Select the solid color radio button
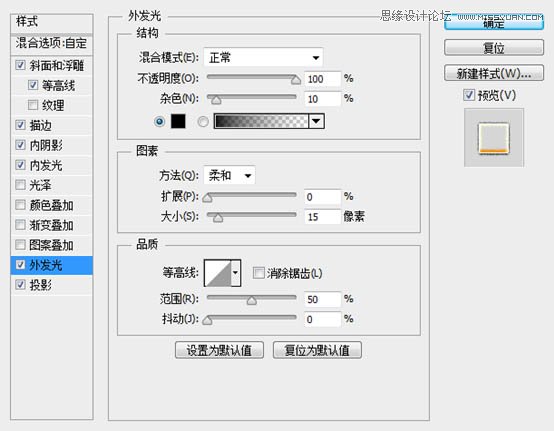The height and width of the screenshot is (431, 554). (159, 122)
